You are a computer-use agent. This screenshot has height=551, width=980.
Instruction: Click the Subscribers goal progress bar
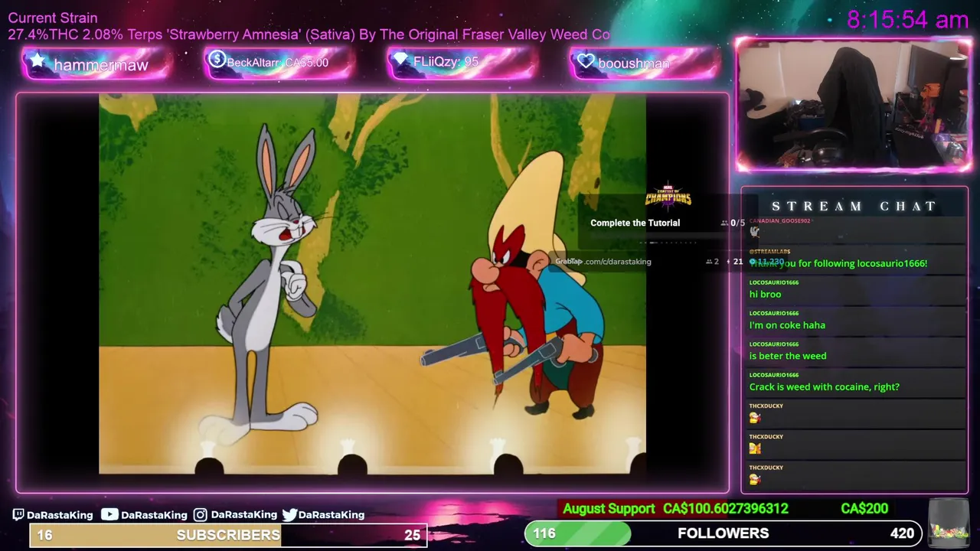pyautogui.click(x=228, y=535)
